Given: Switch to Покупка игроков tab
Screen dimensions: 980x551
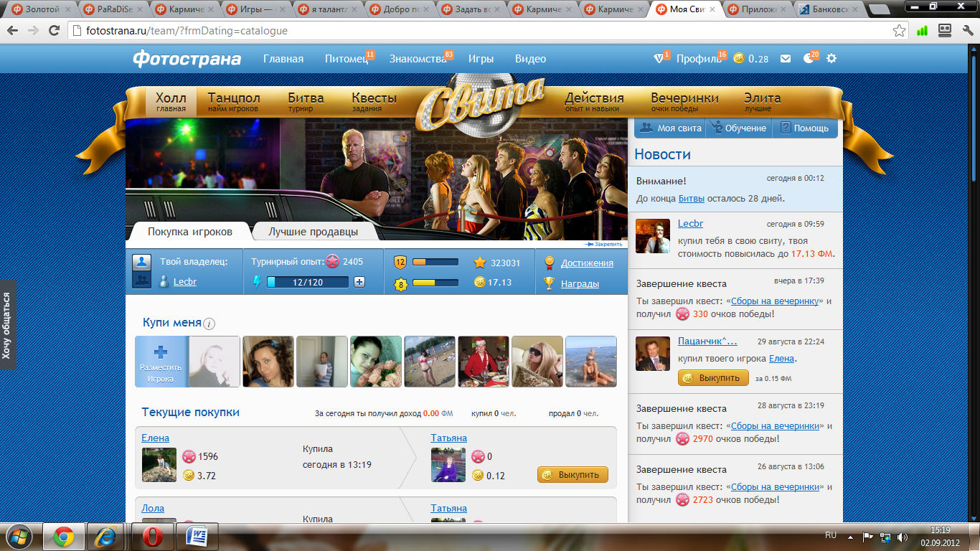Looking at the screenshot, I should [x=190, y=232].
